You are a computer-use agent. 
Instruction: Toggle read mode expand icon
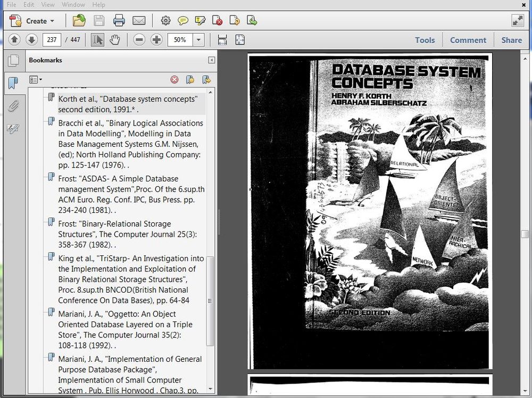[x=518, y=21]
